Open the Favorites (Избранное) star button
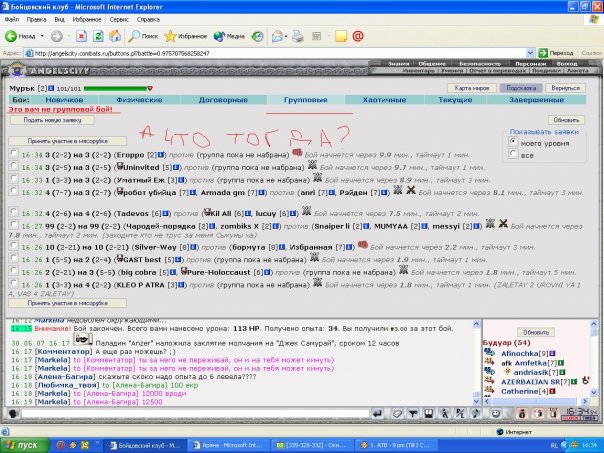The image size is (604, 453). coord(185,36)
